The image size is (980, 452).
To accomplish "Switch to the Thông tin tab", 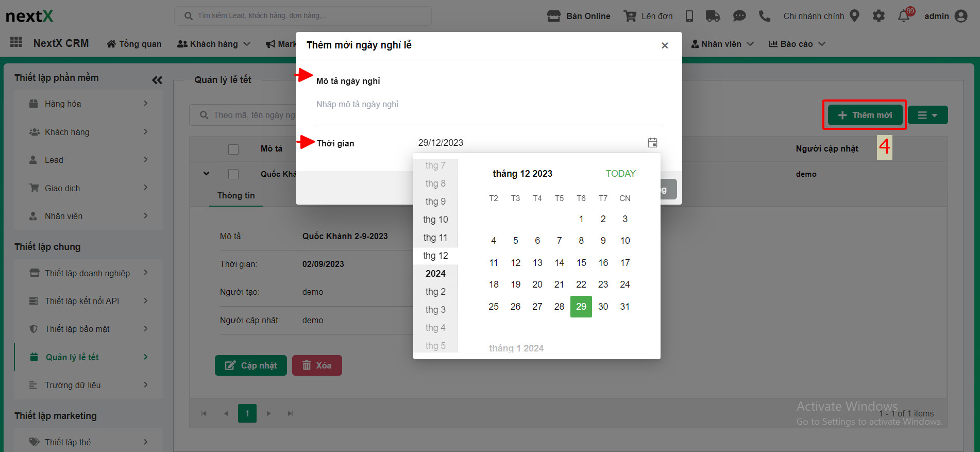I will tap(236, 195).
